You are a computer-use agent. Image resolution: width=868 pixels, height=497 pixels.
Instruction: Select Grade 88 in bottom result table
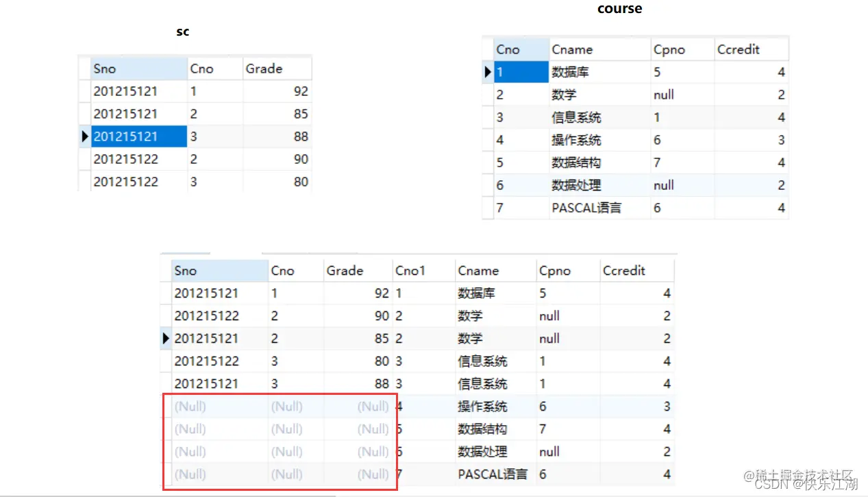(358, 383)
